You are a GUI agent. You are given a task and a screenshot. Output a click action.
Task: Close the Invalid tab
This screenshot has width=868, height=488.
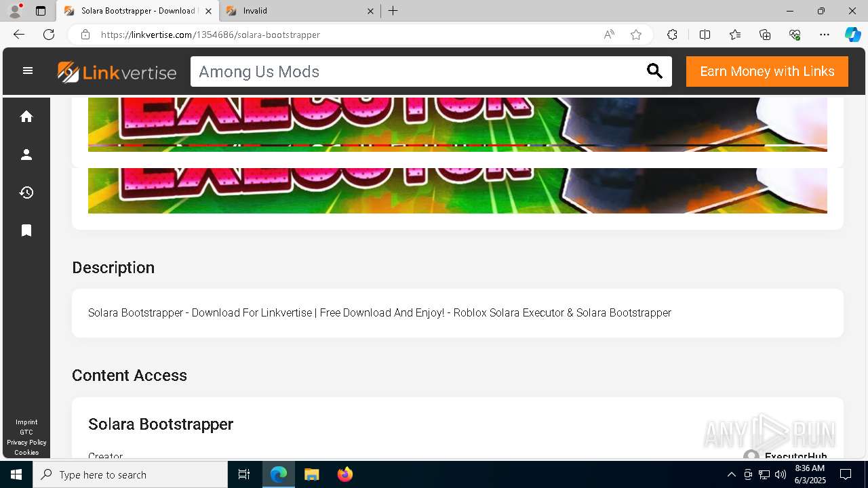point(370,11)
